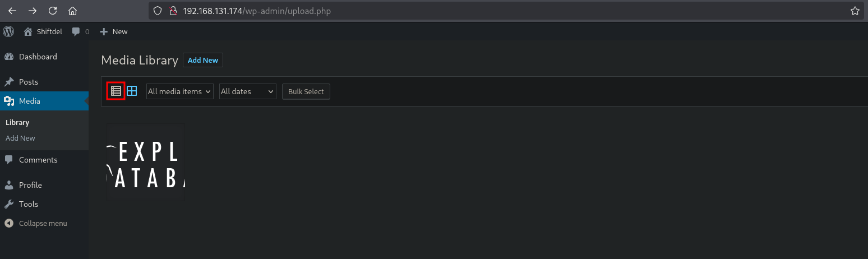Open the All dates filter dropdown
Image resolution: width=868 pixels, height=259 pixels.
248,91
